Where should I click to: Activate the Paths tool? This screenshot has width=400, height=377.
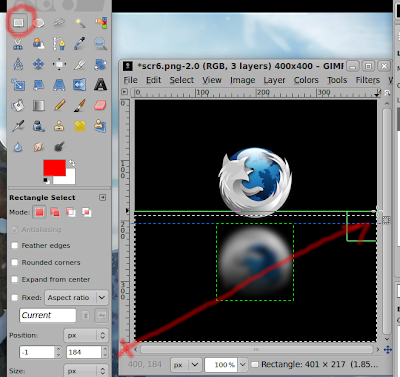59,44
